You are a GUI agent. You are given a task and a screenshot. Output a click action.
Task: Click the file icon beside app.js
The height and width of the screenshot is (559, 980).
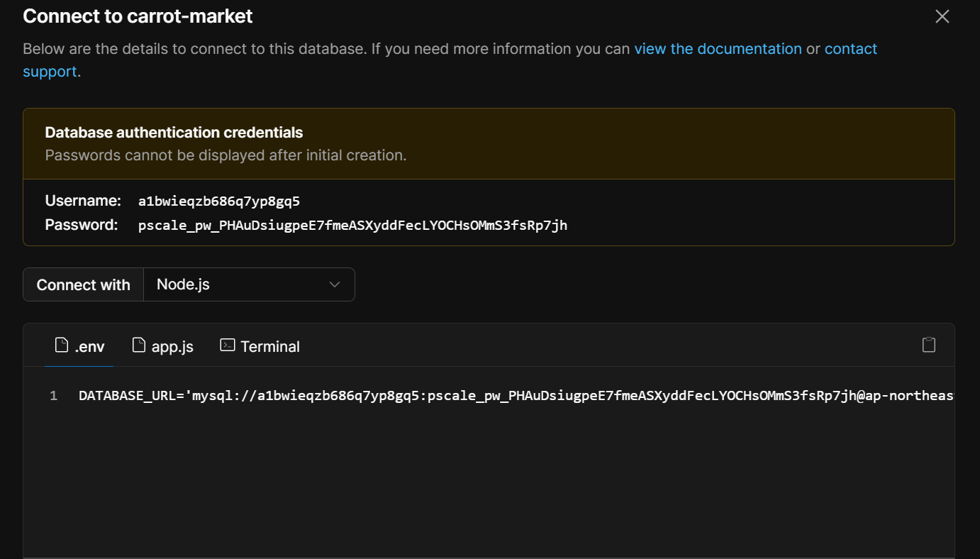point(139,345)
